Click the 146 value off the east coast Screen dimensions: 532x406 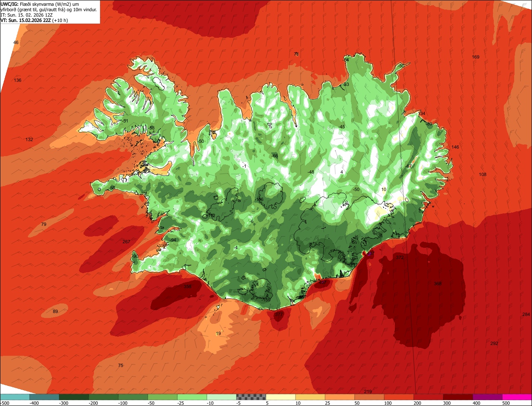tap(455, 147)
